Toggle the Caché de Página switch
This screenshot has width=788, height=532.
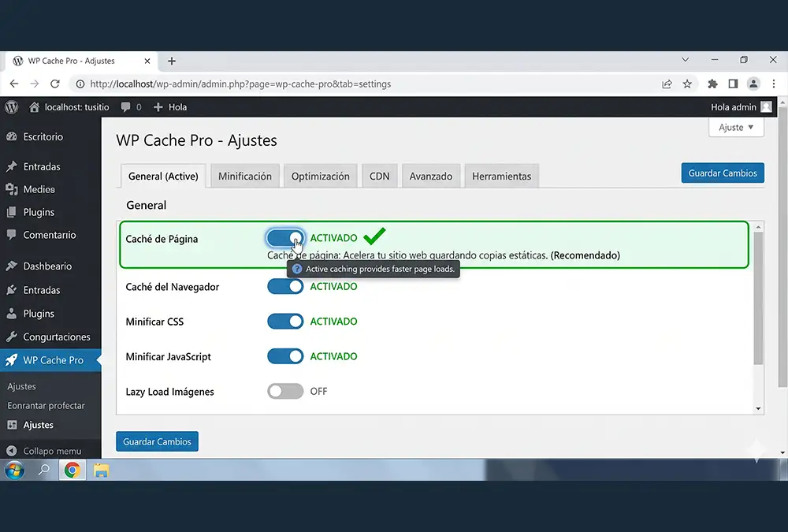285,238
